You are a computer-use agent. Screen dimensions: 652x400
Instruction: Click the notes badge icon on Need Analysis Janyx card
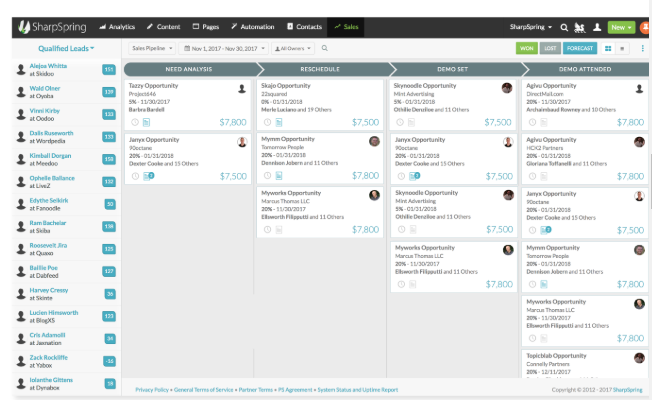pos(148,176)
